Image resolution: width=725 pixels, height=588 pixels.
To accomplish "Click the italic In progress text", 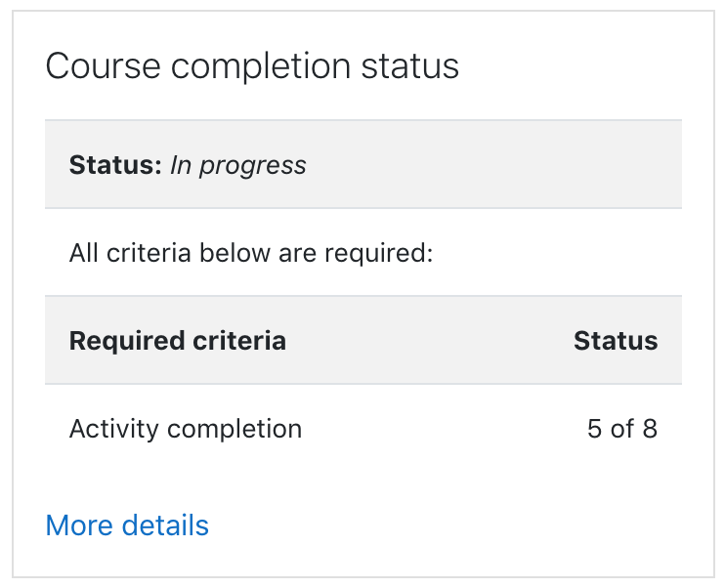I will (x=238, y=165).
